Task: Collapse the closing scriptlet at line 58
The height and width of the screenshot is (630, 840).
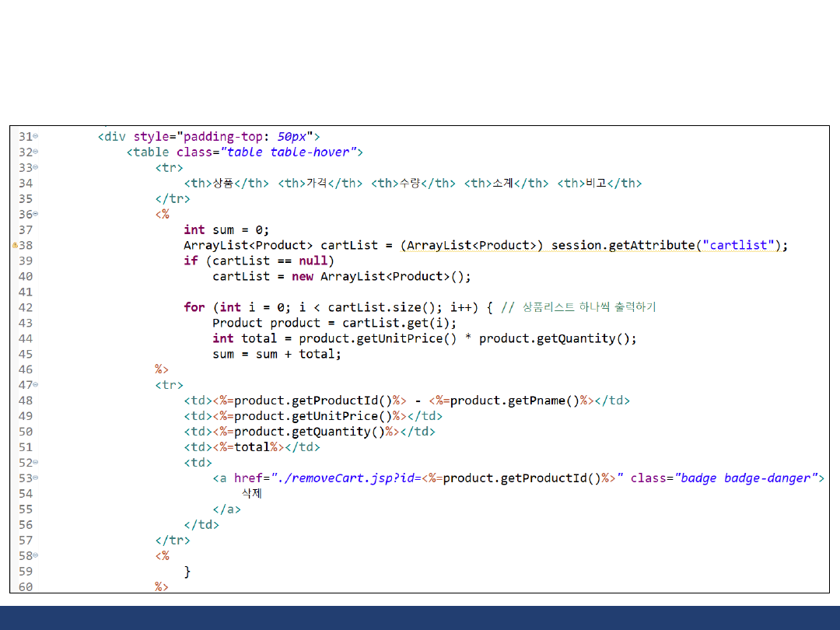Action: click(36, 556)
